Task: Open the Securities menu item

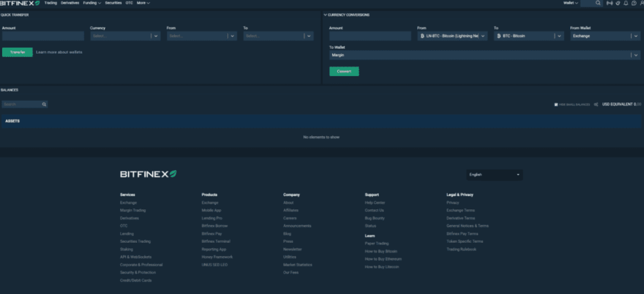Action: pyautogui.click(x=113, y=3)
